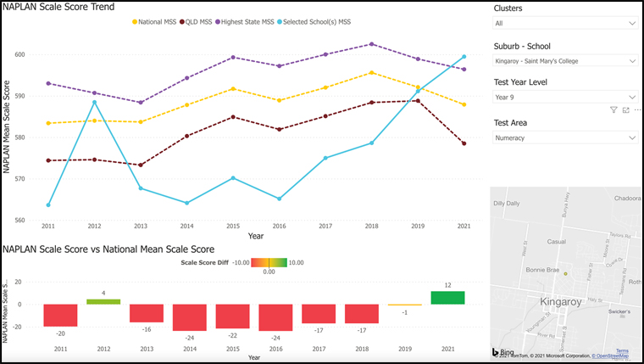The height and width of the screenshot is (364, 644).
Task: Open the Suburb - School dropdown
Action: pyautogui.click(x=564, y=61)
